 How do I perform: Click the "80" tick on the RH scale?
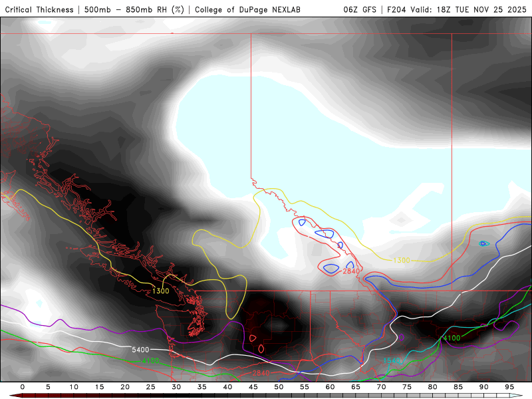click(x=432, y=387)
